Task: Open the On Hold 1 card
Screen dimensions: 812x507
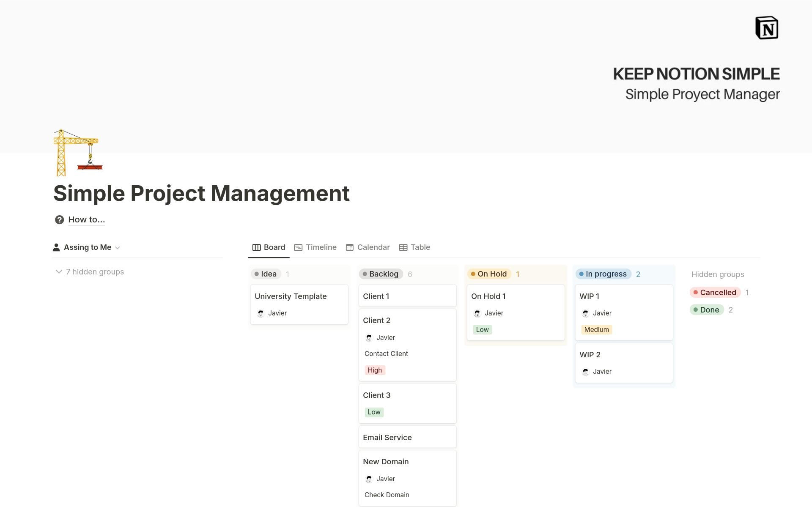Action: pos(488,296)
